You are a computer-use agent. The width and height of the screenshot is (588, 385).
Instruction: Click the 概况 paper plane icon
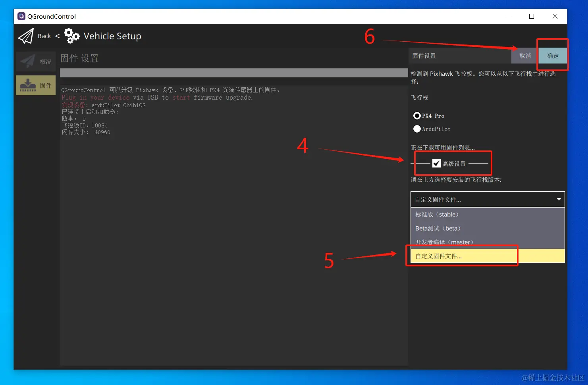(28, 62)
